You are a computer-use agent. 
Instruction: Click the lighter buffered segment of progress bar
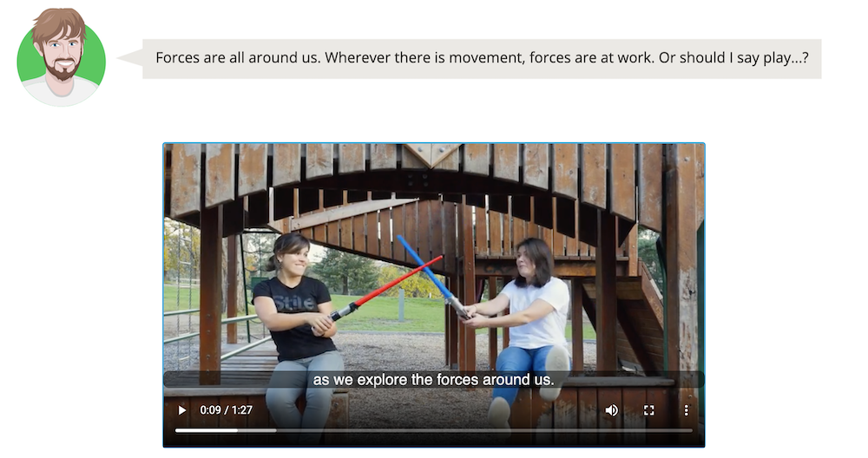point(257,429)
